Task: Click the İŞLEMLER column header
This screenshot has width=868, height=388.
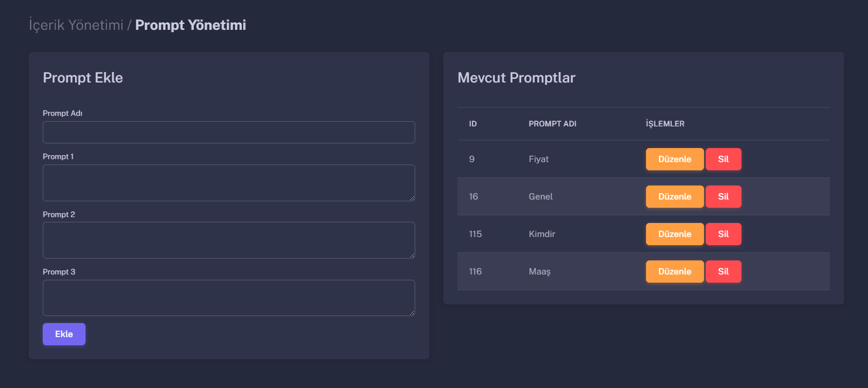Action: tap(665, 124)
